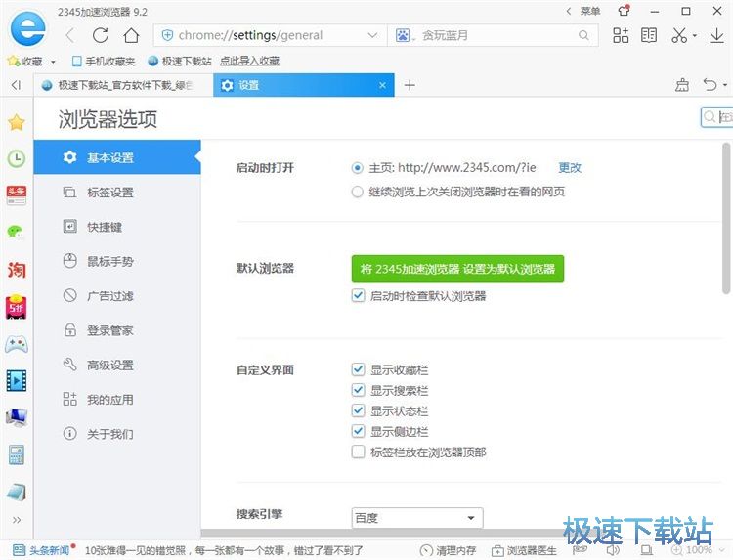
Task: Open 登录管家 settings section
Action: [x=117, y=330]
